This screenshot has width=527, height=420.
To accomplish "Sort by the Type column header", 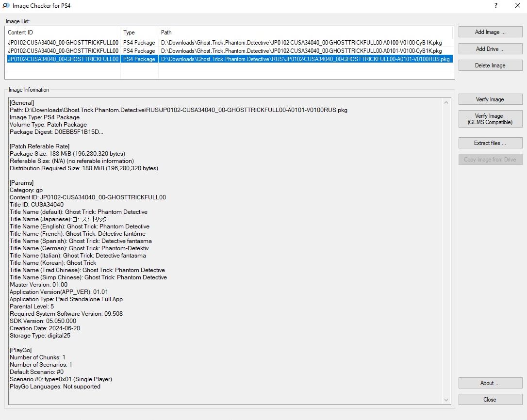I will pyautogui.click(x=139, y=32).
